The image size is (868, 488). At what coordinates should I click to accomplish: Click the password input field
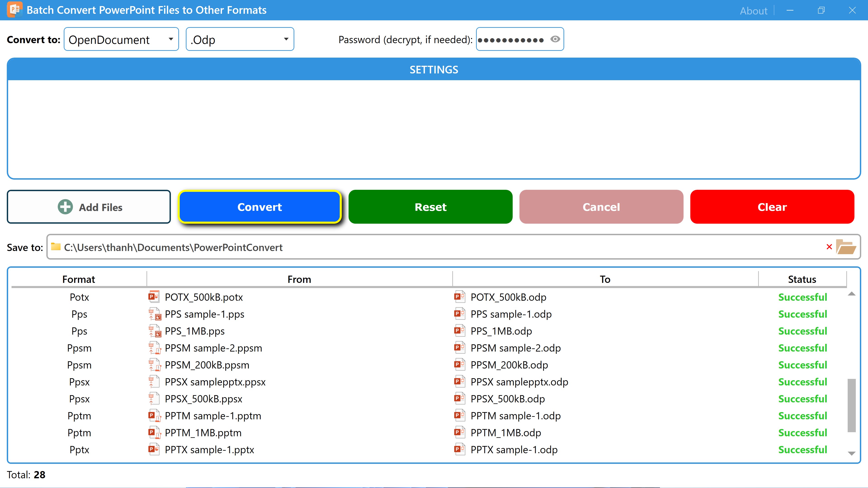click(x=512, y=39)
